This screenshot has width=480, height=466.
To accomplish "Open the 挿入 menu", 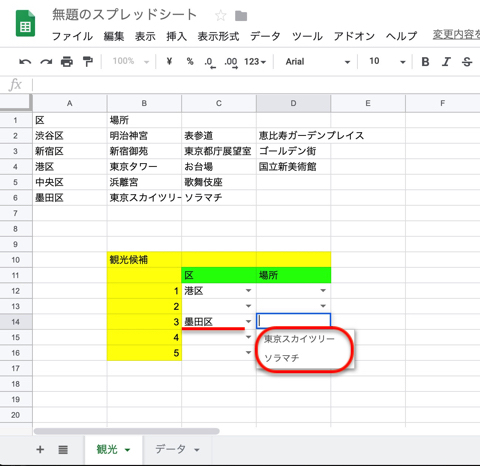I will [177, 36].
